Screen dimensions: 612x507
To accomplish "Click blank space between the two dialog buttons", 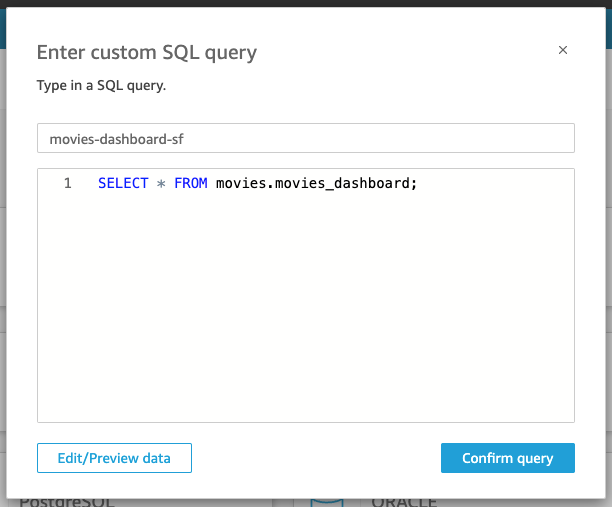I will point(315,458).
